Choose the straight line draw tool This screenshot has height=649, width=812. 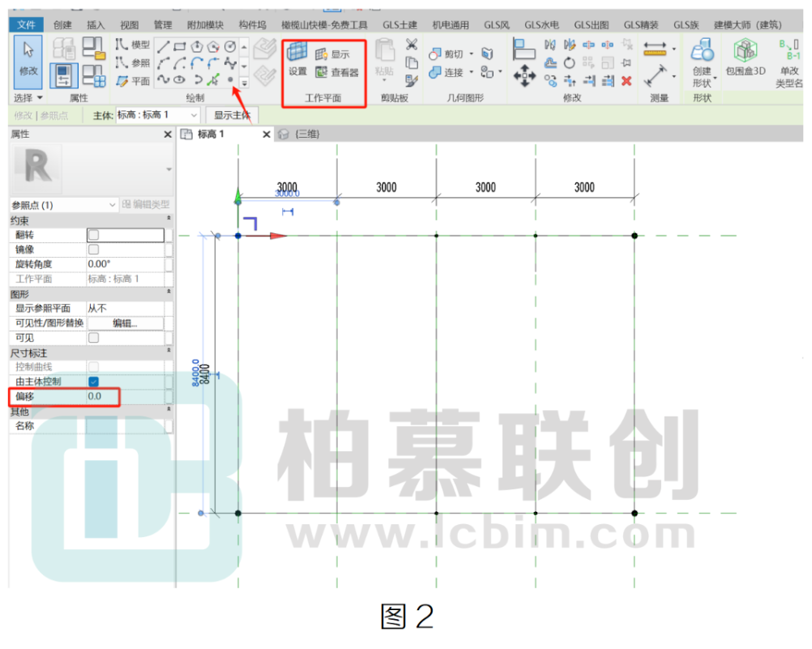[163, 47]
